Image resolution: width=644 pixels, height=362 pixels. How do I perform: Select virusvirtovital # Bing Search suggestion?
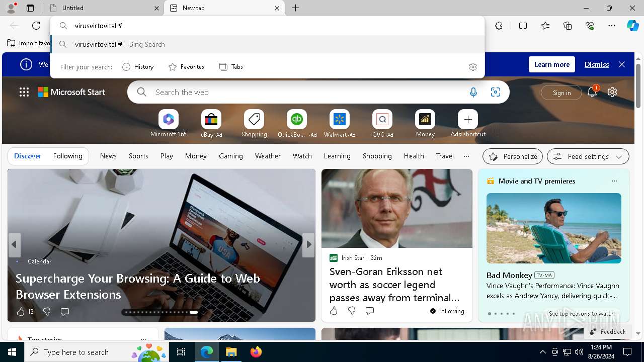[268, 44]
